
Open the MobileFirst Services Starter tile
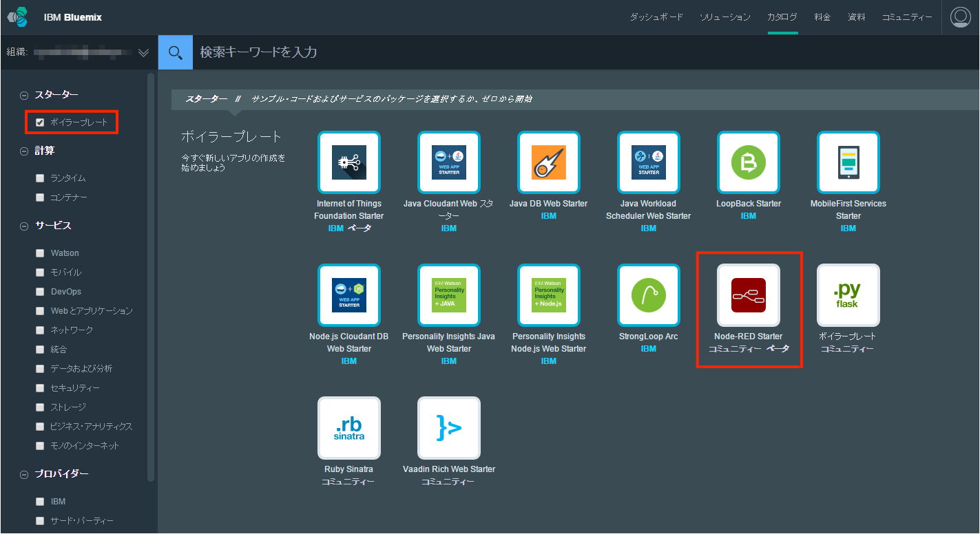coord(848,162)
